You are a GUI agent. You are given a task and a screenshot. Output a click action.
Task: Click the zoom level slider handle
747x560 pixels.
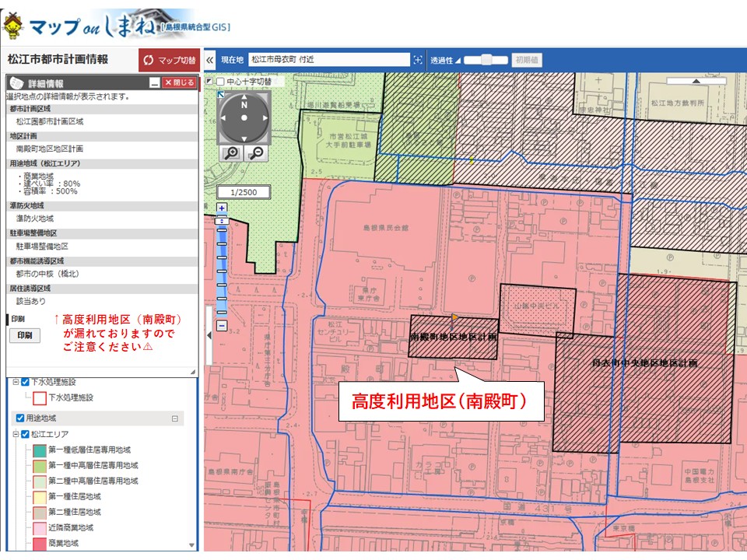pos(222,222)
